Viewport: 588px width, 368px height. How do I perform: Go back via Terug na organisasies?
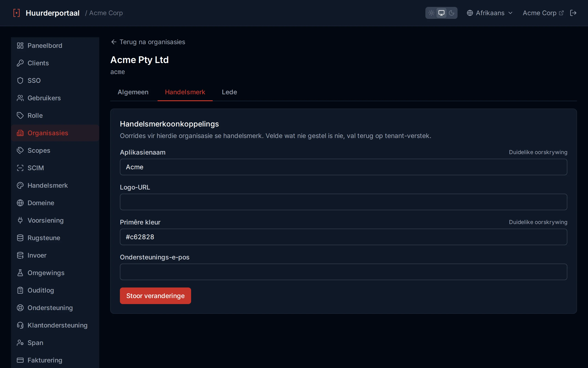148,42
